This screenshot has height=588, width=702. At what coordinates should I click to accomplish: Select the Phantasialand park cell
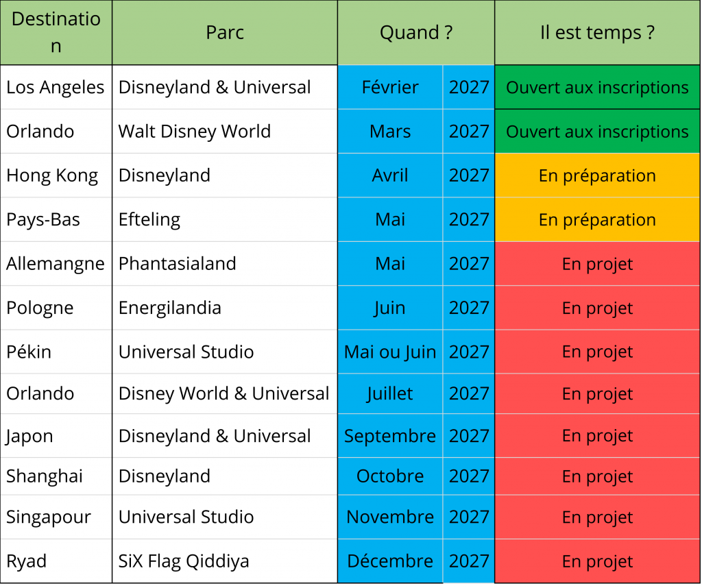pos(178,264)
